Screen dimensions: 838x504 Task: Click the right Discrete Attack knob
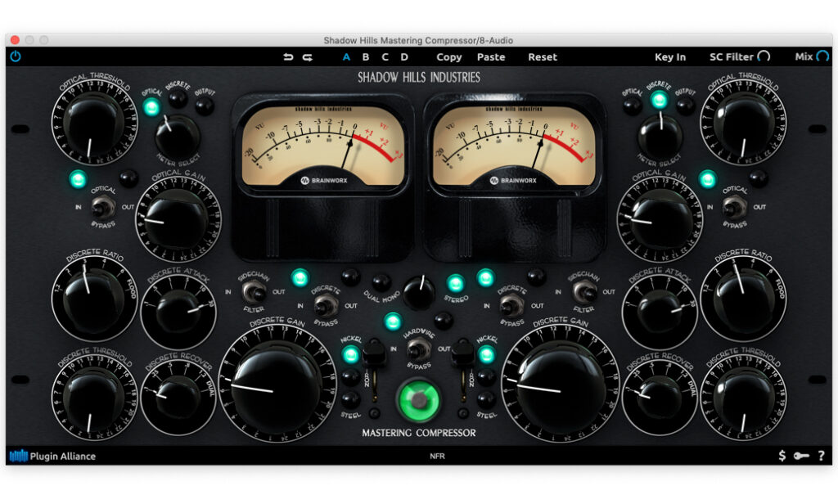tap(660, 311)
